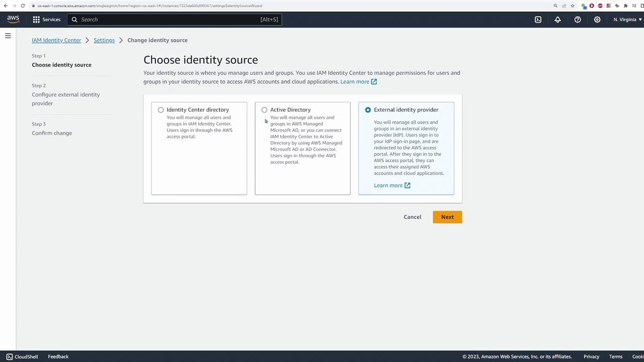Screen dimensions: 644x362
Task: Click the Choose identity source heading
Action: [201, 60]
